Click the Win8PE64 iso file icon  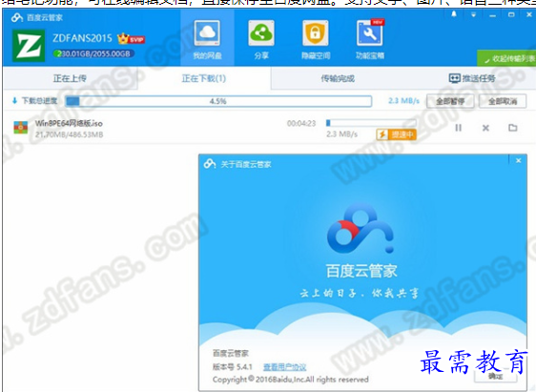[21, 128]
